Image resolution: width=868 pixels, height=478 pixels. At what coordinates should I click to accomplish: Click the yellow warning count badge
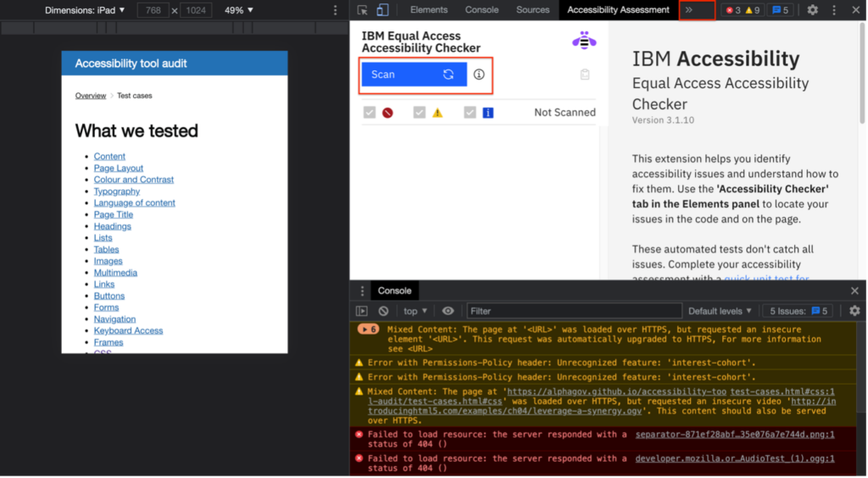753,10
